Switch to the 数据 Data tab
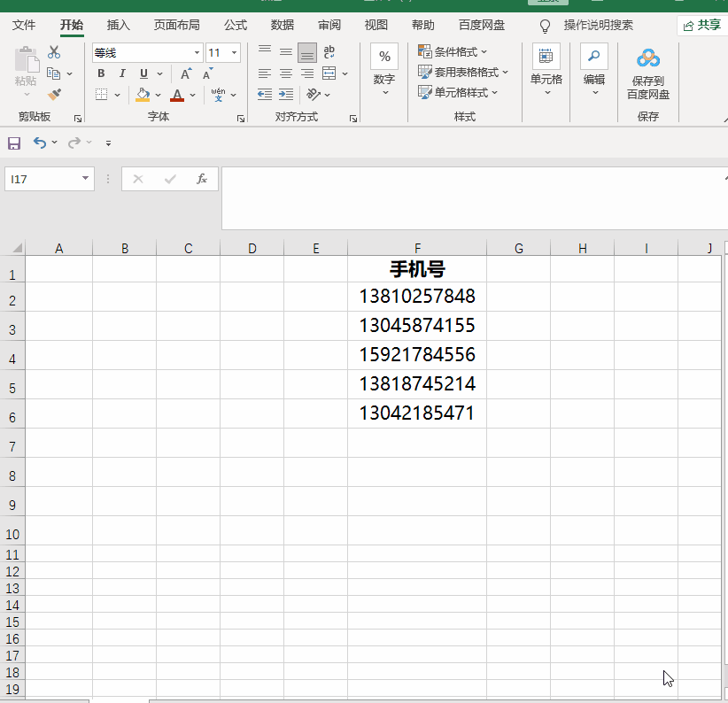728x703 pixels. pos(283,25)
